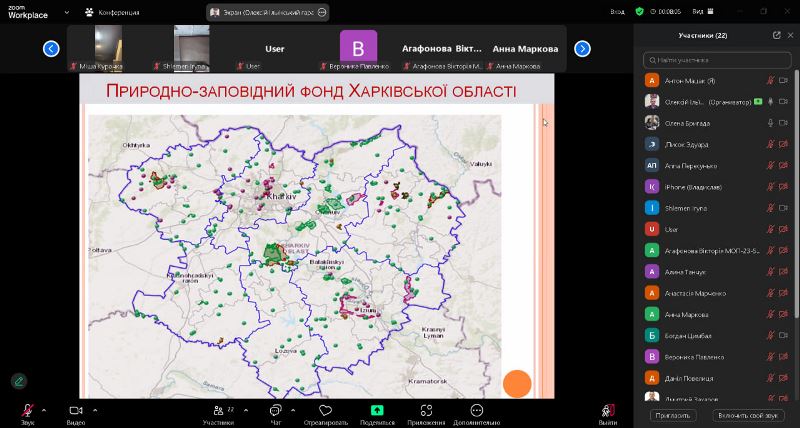Mute microphone using the Звук icon
Viewport: 800px width, 428px height.
27,411
